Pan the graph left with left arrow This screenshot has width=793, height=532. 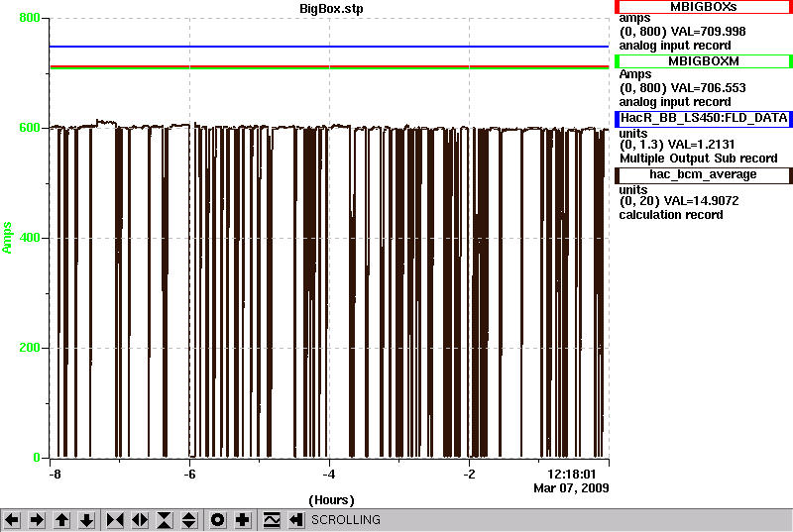pos(12,520)
